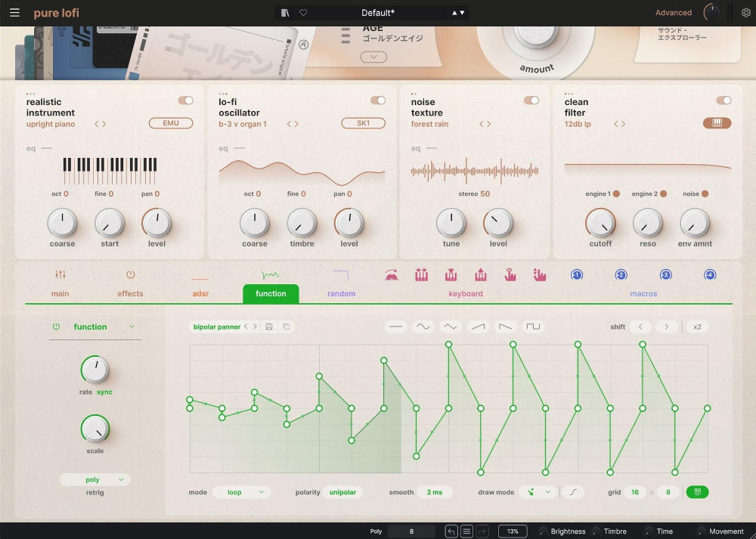Image resolution: width=756 pixels, height=539 pixels.
Task: Click the settings gear icon
Action: click(x=746, y=13)
